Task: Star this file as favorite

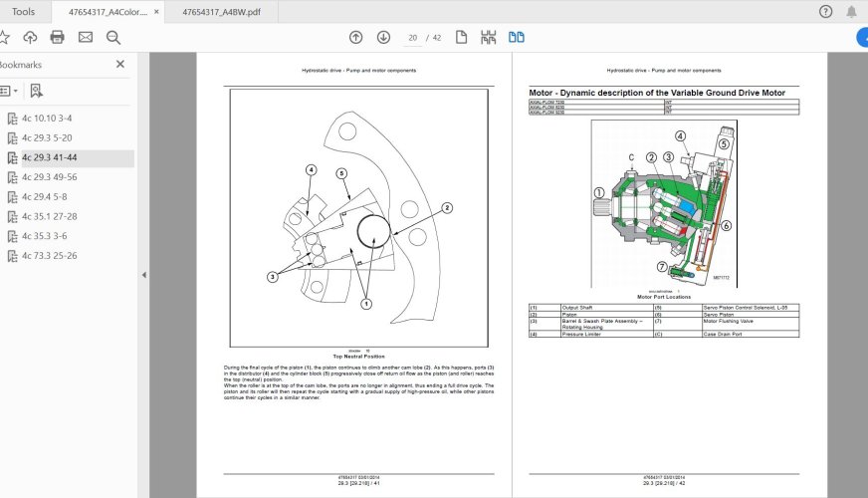Action: (4, 37)
